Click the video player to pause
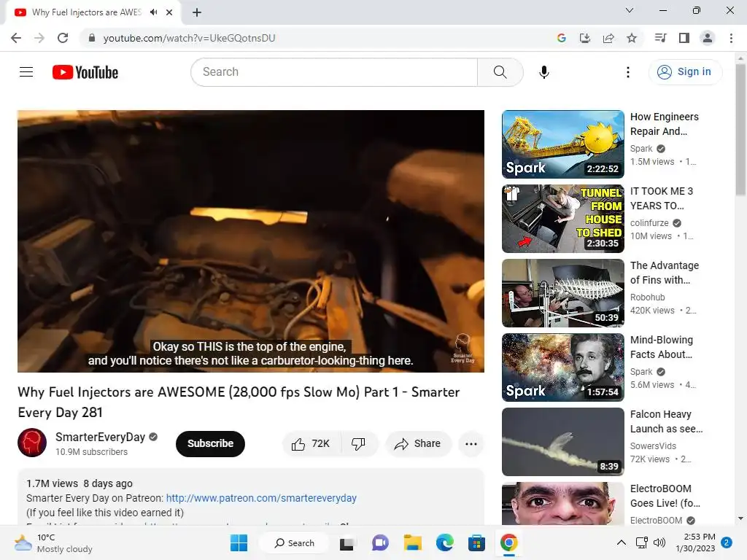Viewport: 747px width, 560px height. 251,241
